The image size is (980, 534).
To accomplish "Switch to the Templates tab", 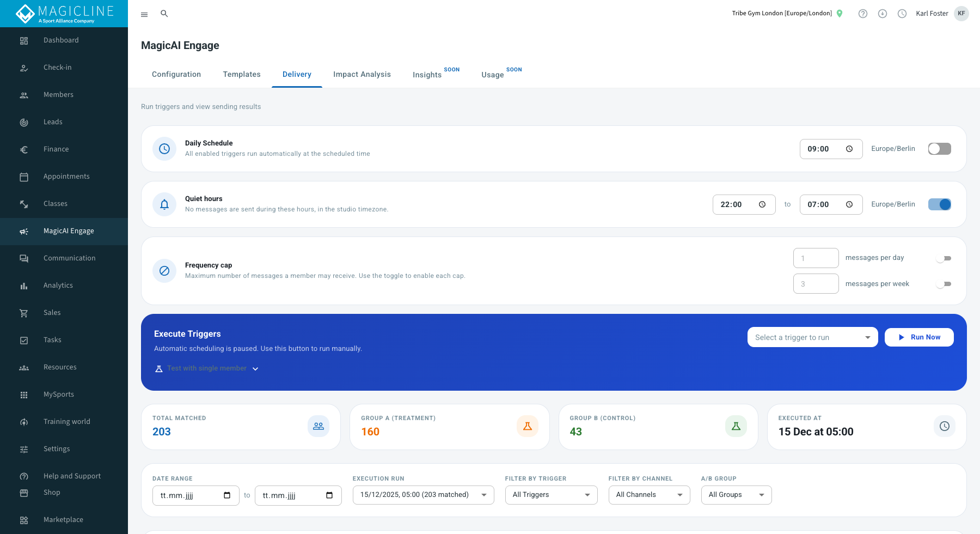I will pos(242,75).
